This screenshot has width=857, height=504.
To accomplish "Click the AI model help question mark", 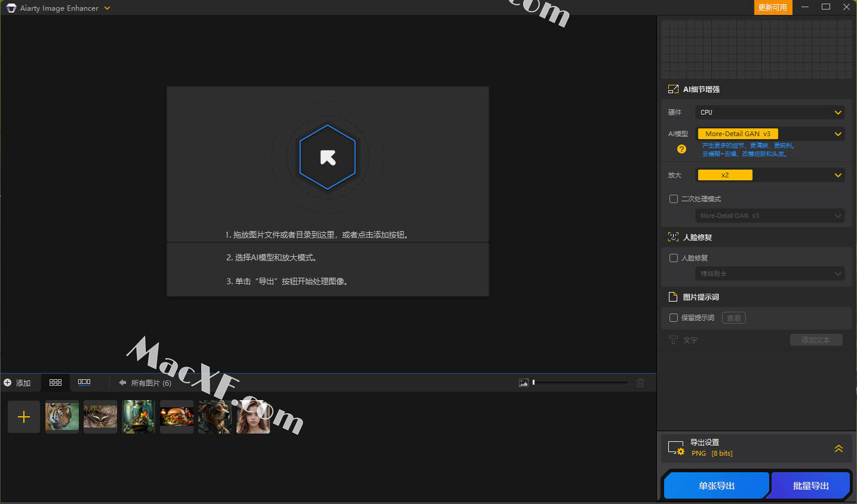I will (681, 149).
